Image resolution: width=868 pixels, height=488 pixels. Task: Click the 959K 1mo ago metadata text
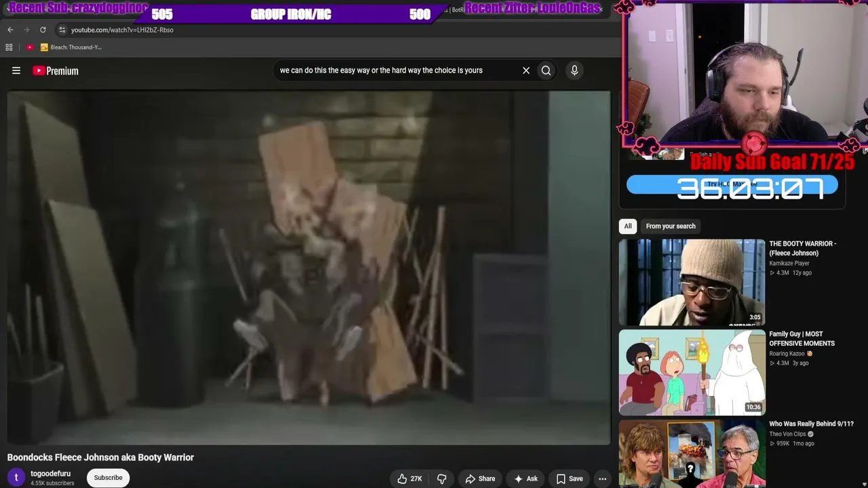(791, 443)
